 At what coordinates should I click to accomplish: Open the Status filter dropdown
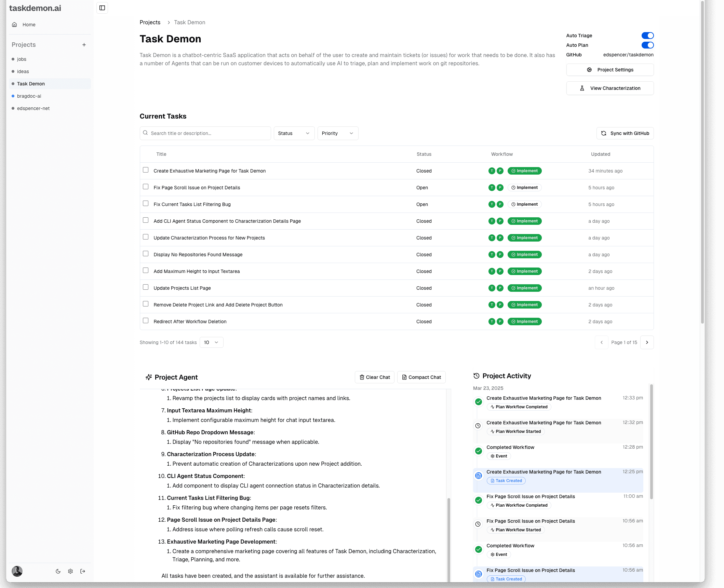click(x=294, y=133)
